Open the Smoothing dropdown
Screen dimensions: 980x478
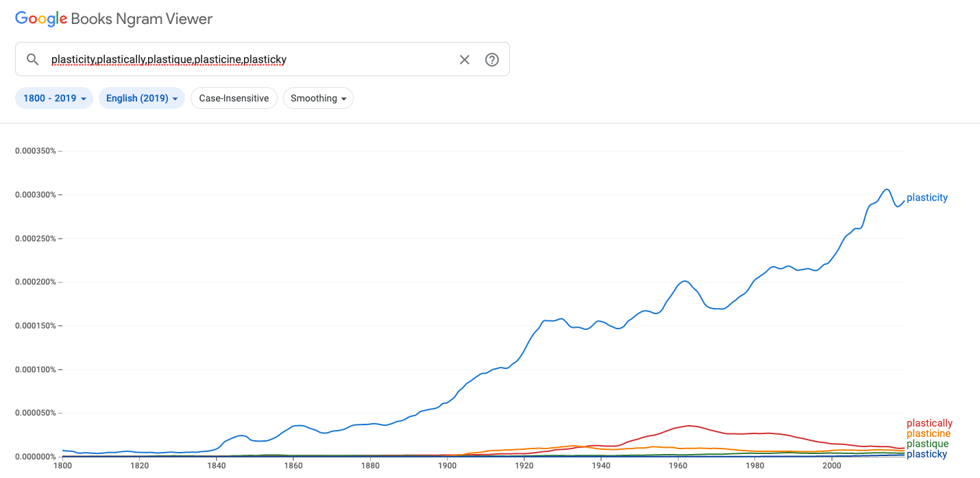coord(318,98)
